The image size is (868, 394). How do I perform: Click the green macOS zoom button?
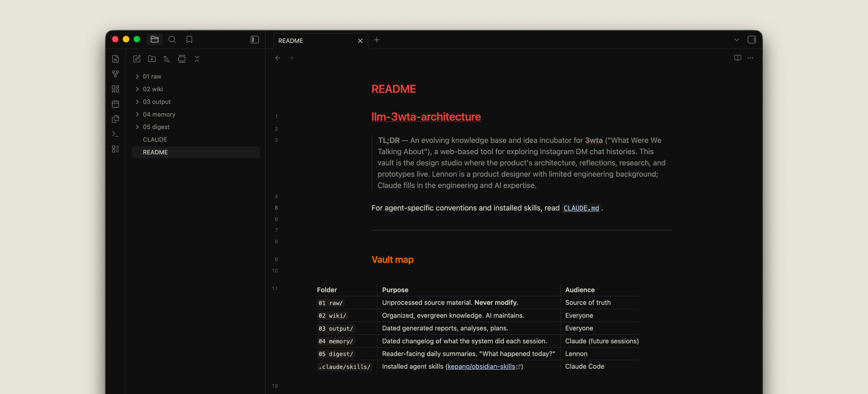tap(137, 39)
